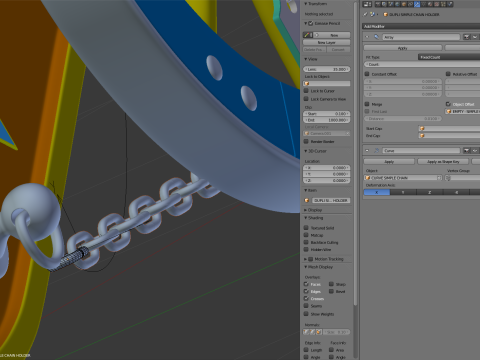Select X deformation axis
The height and width of the screenshot is (360, 480).
377,192
